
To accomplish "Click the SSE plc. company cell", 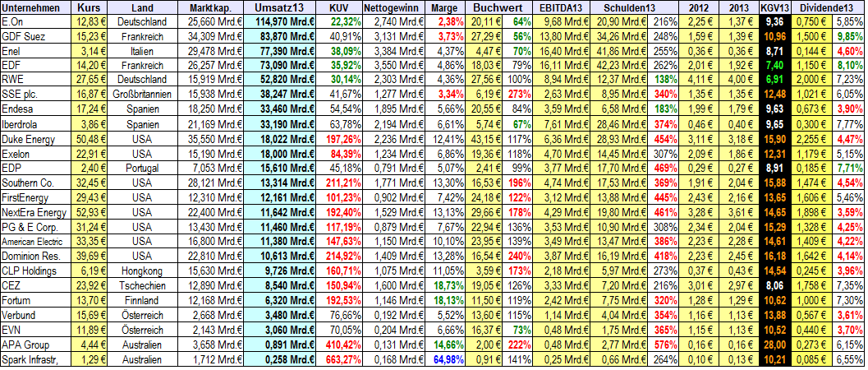I will click(36, 95).
